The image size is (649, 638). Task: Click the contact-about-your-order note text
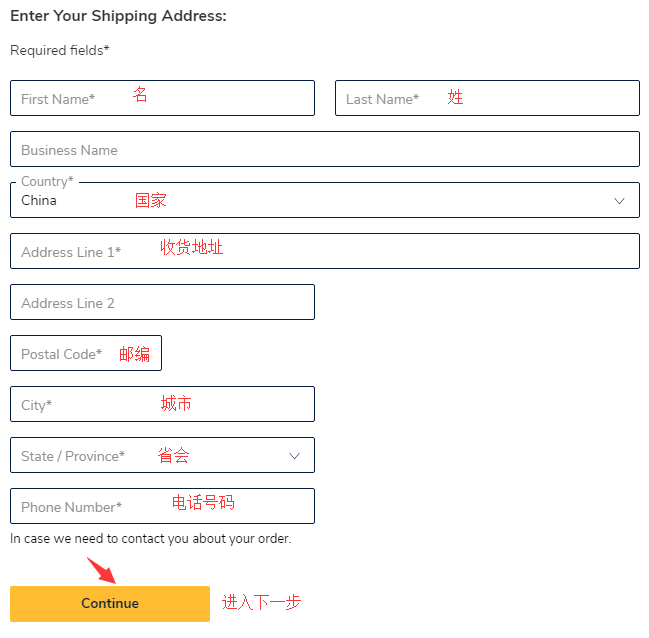click(x=150, y=539)
